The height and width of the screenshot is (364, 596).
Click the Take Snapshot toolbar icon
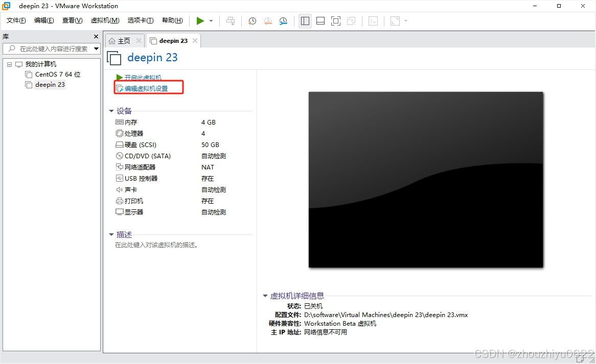252,21
